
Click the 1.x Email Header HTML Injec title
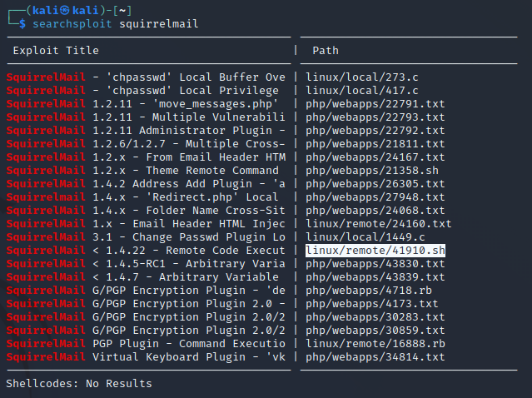click(x=146, y=224)
